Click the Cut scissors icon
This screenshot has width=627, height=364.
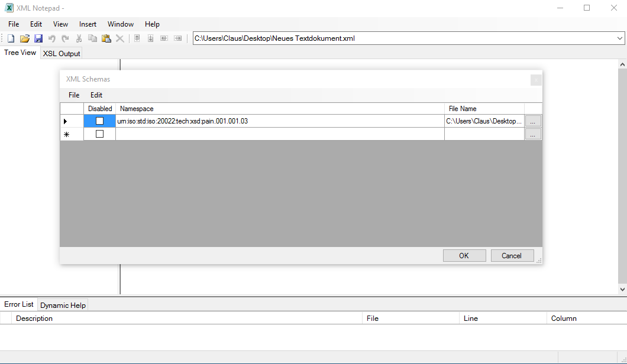coord(79,38)
